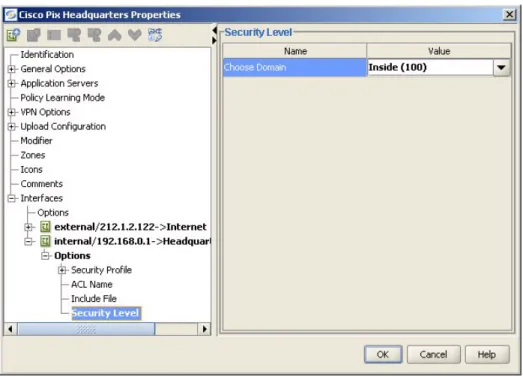523x377 pixels.
Task: Click the horizontal scrollbar thumb
Action: point(86,329)
